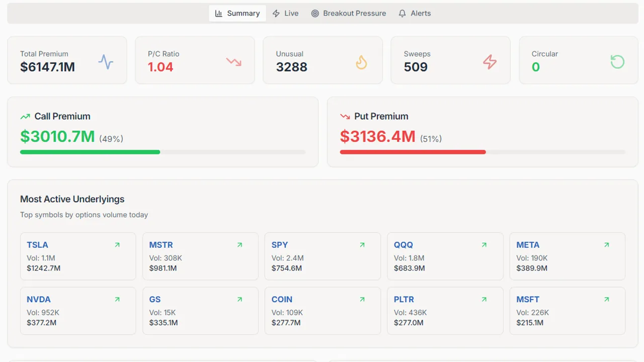
Task: Click the arrow icon on GS card
Action: [x=239, y=299]
